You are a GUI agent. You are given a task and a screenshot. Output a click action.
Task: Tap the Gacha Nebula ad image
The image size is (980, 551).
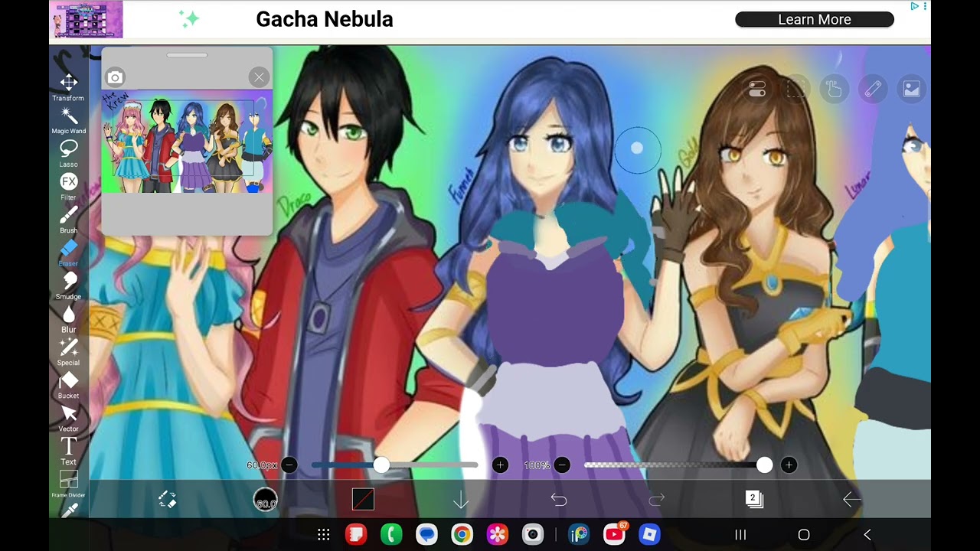(87, 19)
